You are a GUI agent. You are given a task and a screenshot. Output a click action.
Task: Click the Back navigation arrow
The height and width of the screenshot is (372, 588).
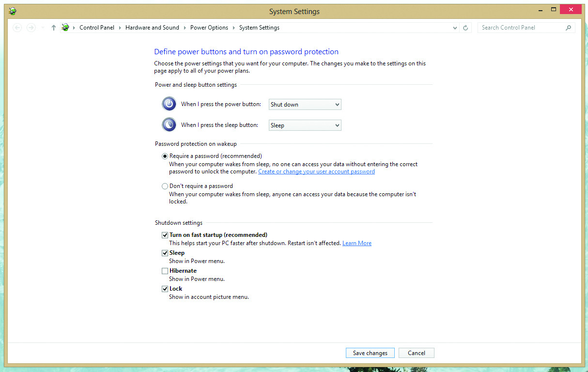tap(17, 28)
